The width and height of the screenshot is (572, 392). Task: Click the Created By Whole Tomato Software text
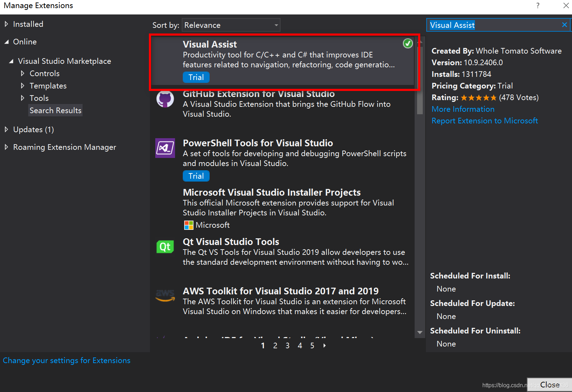pyautogui.click(x=496, y=51)
